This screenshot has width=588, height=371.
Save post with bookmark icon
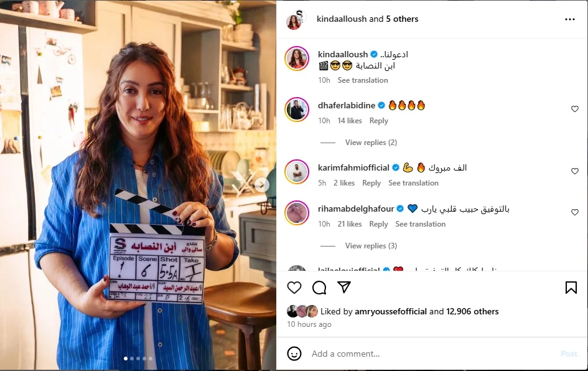571,288
